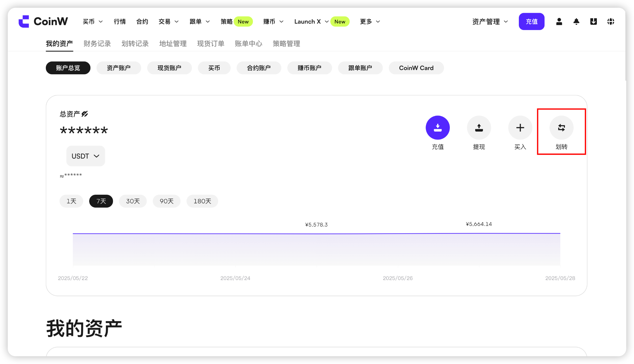
Task: Click the 2025/05/28 axis date
Action: click(x=560, y=278)
